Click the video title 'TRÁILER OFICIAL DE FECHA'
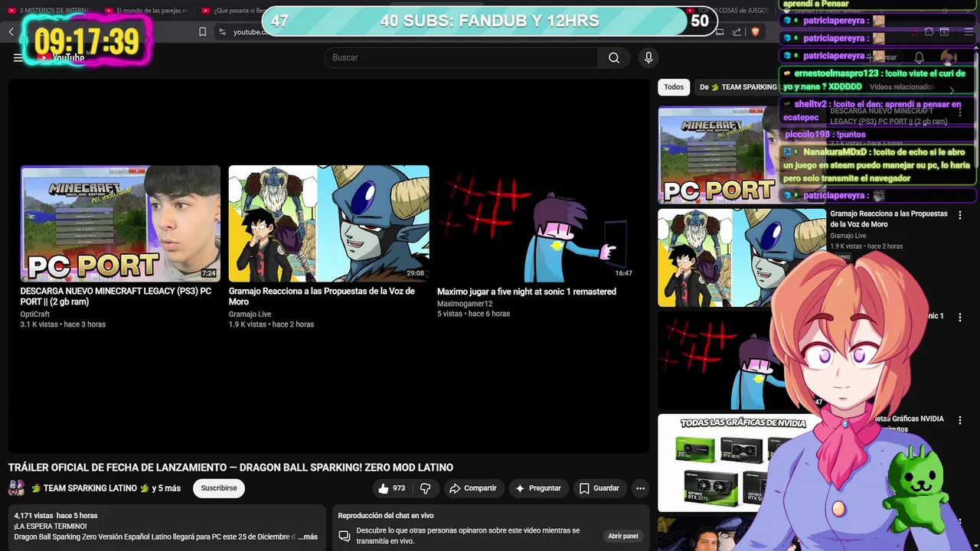 (230, 468)
